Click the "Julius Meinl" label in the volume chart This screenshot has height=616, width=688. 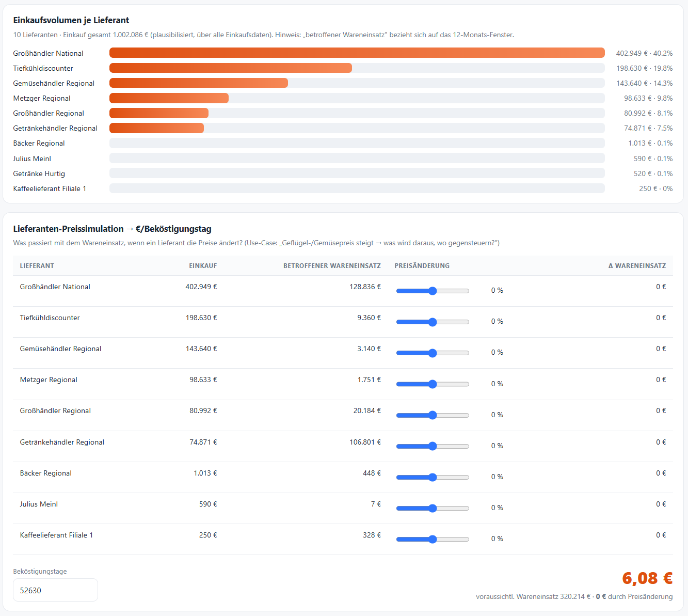pyautogui.click(x=32, y=159)
